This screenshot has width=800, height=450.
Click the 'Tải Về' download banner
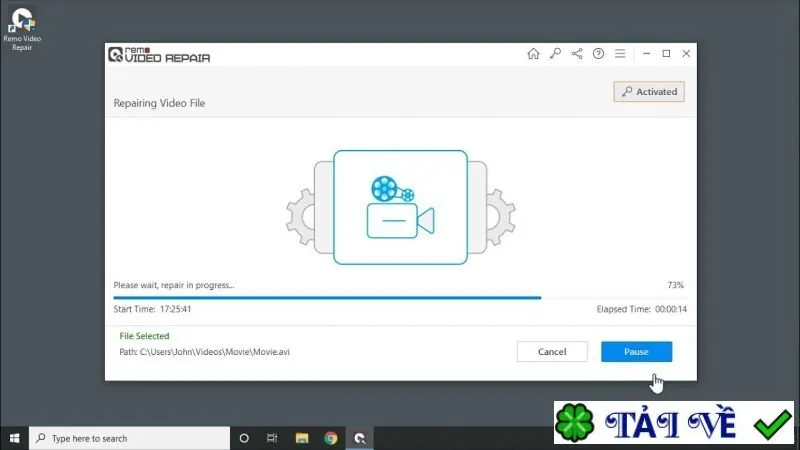(x=674, y=422)
